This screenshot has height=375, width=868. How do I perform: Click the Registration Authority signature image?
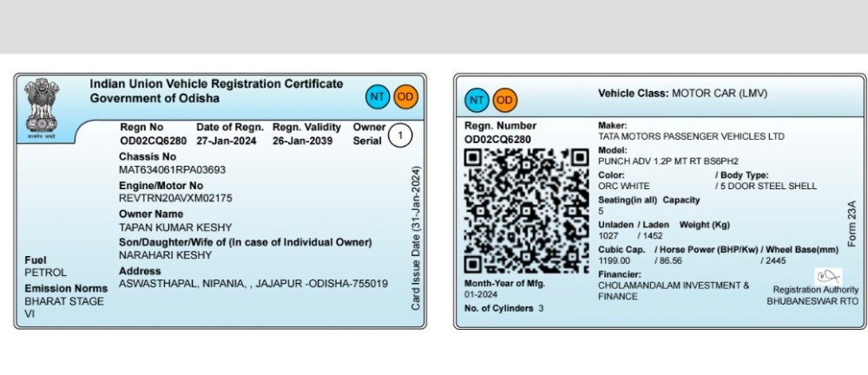tap(828, 276)
